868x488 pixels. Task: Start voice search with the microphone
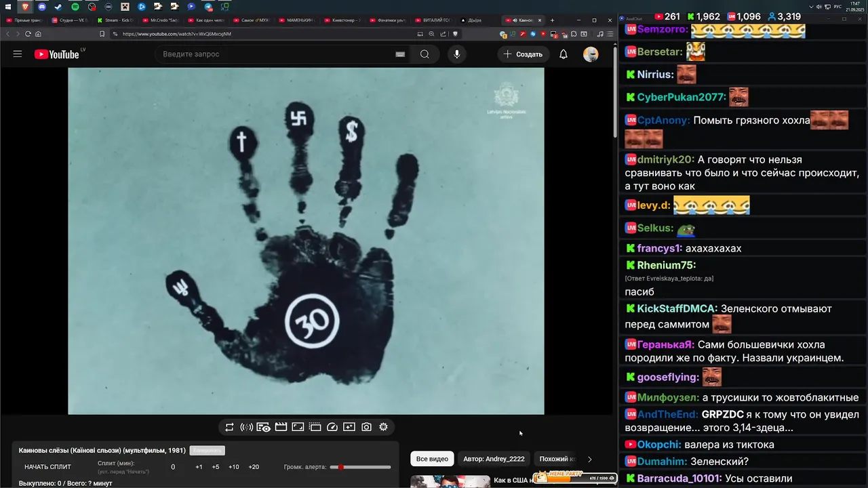[x=457, y=54]
